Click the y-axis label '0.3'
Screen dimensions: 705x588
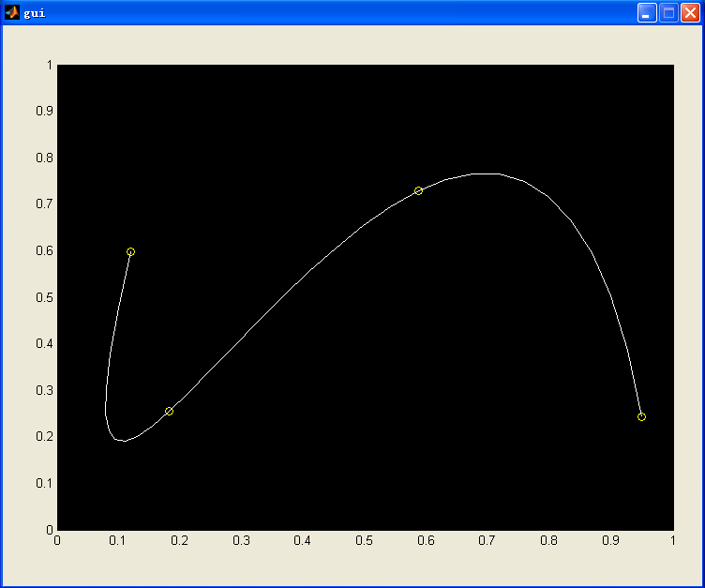(44, 390)
